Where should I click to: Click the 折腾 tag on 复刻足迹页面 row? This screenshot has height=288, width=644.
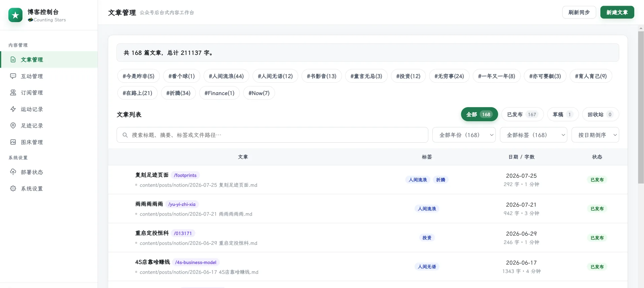click(440, 180)
